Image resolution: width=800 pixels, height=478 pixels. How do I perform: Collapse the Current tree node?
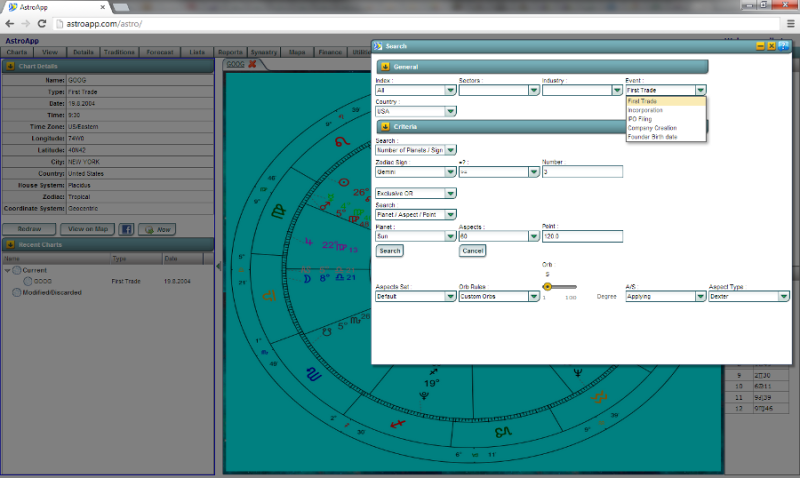pyautogui.click(x=8, y=270)
